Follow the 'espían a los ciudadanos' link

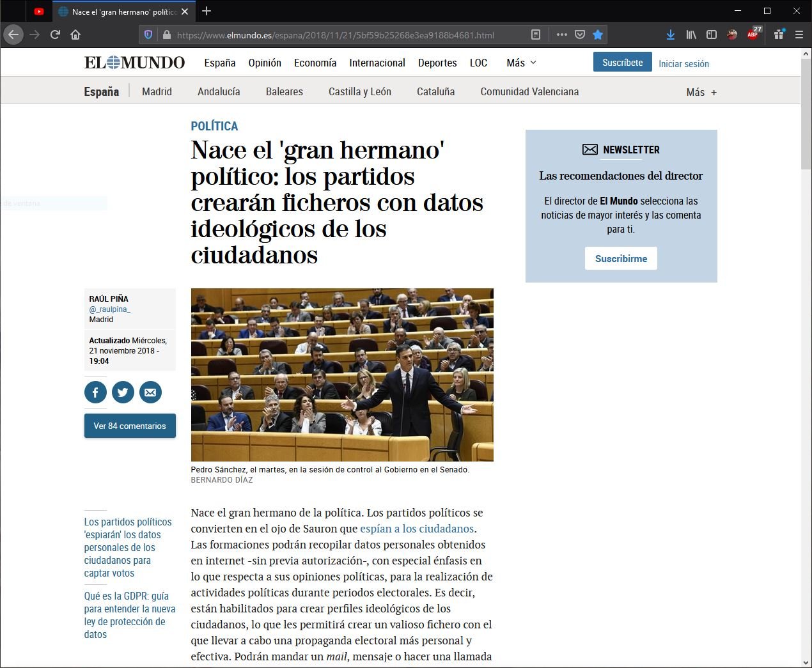[x=417, y=529]
